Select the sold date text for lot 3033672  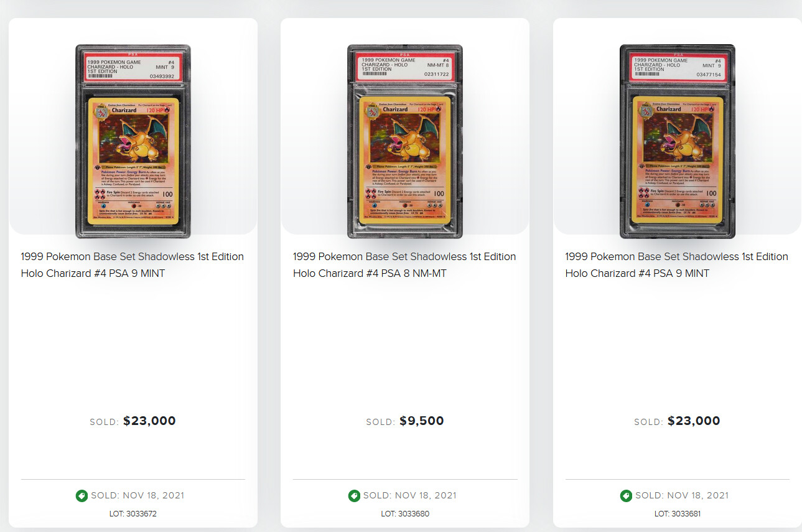coord(138,496)
